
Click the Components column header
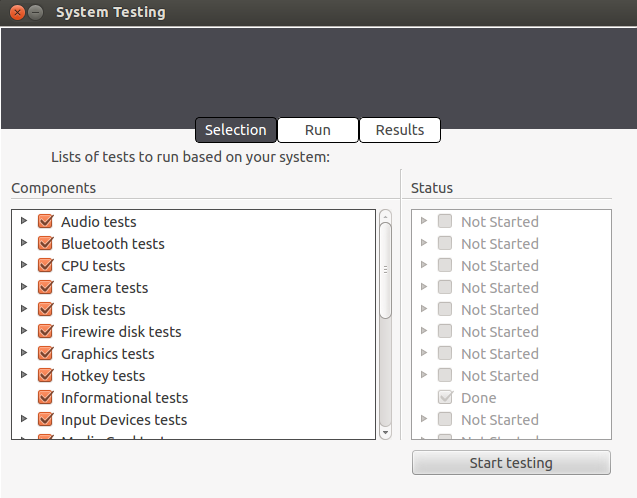(x=54, y=188)
